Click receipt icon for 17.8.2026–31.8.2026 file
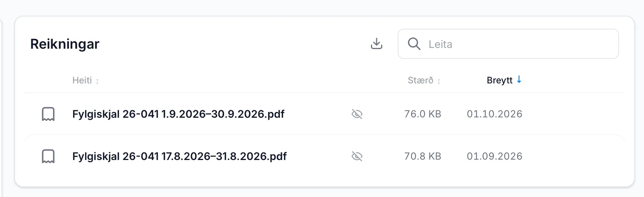Image resolution: width=644 pixels, height=197 pixels. tap(48, 156)
